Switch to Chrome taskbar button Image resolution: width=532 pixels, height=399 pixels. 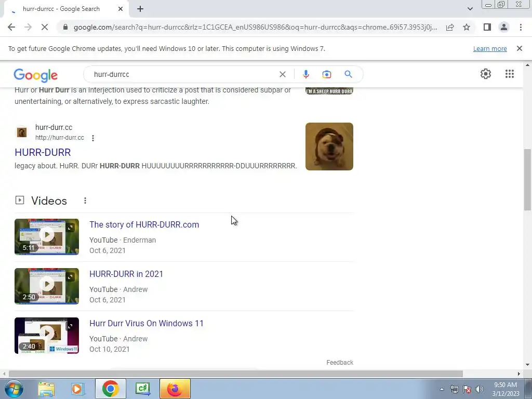111,389
